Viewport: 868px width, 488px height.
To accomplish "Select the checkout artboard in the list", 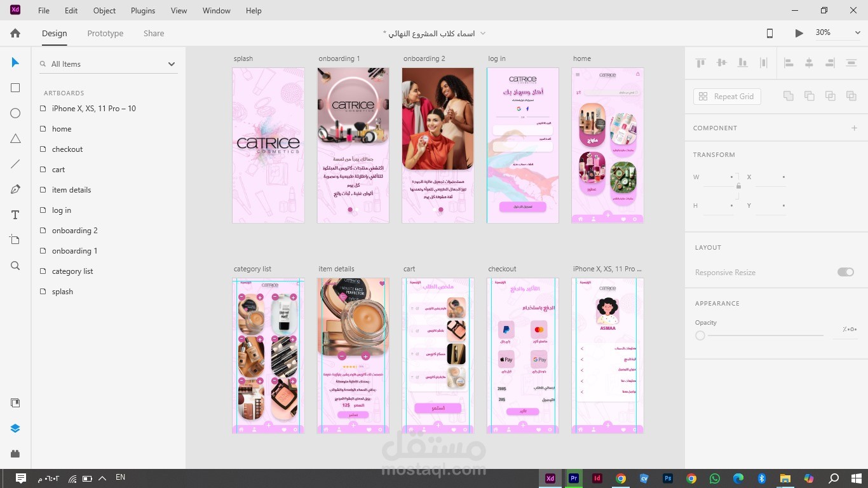I will pyautogui.click(x=67, y=149).
